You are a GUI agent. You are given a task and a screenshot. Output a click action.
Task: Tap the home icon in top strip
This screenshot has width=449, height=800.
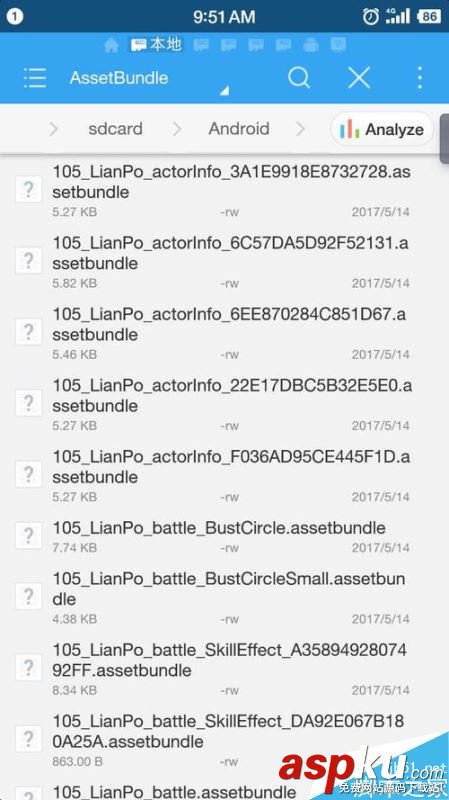[x=111, y=45]
